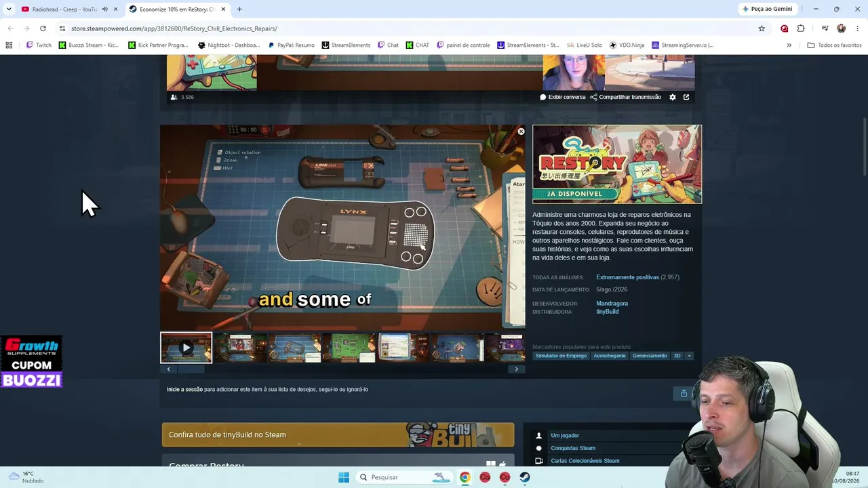Open the Gerenciamento tag
Viewport: 868px width, 488px height.
(x=650, y=356)
